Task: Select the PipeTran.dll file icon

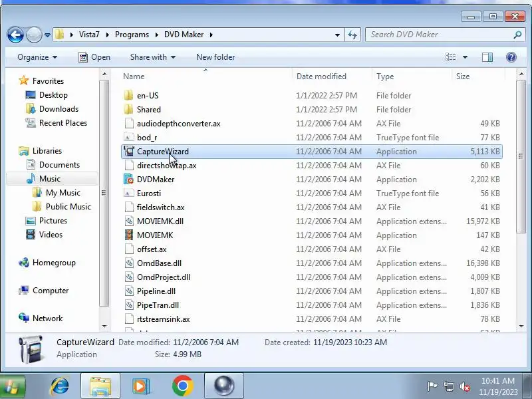Action: click(x=129, y=305)
